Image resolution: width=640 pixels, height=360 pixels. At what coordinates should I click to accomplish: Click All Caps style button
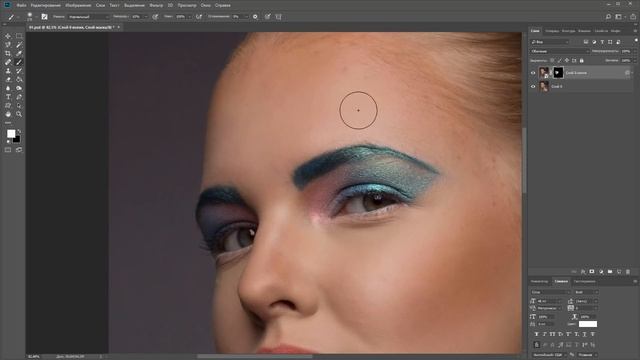pyautogui.click(x=552, y=334)
